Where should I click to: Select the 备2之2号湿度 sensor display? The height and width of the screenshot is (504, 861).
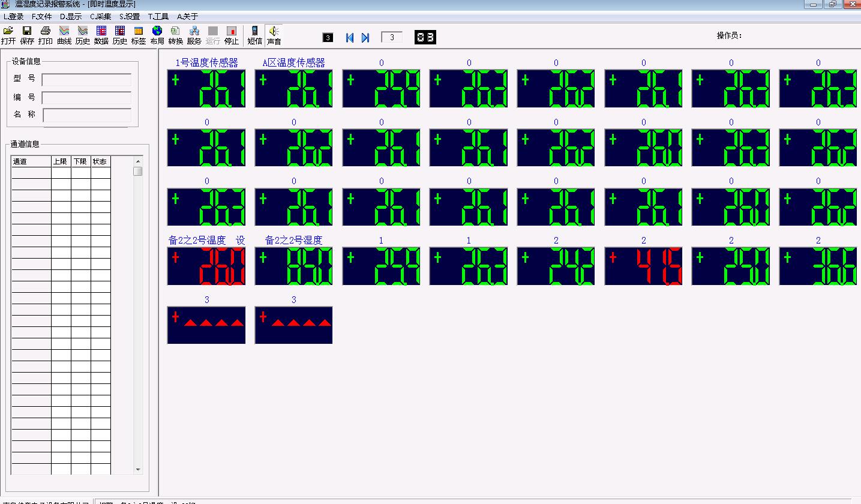click(x=293, y=266)
